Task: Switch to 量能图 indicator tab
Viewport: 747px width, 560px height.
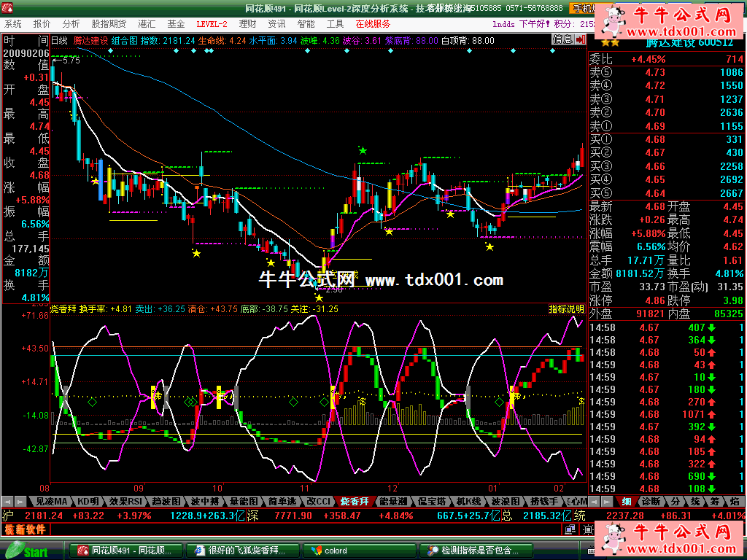Action: [244, 502]
